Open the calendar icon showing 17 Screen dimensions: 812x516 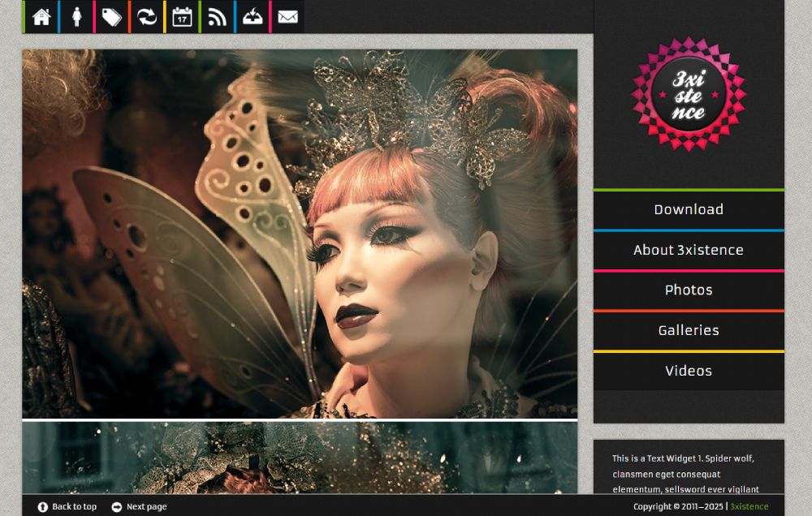point(182,17)
